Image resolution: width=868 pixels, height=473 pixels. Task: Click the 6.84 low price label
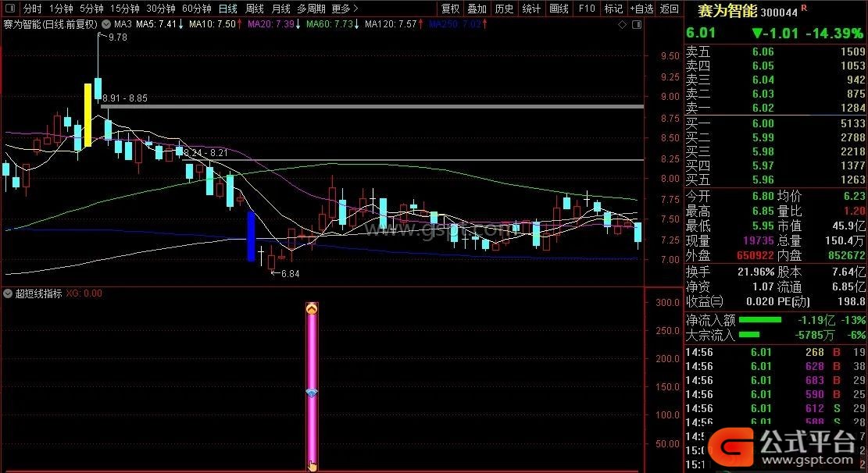pos(290,274)
